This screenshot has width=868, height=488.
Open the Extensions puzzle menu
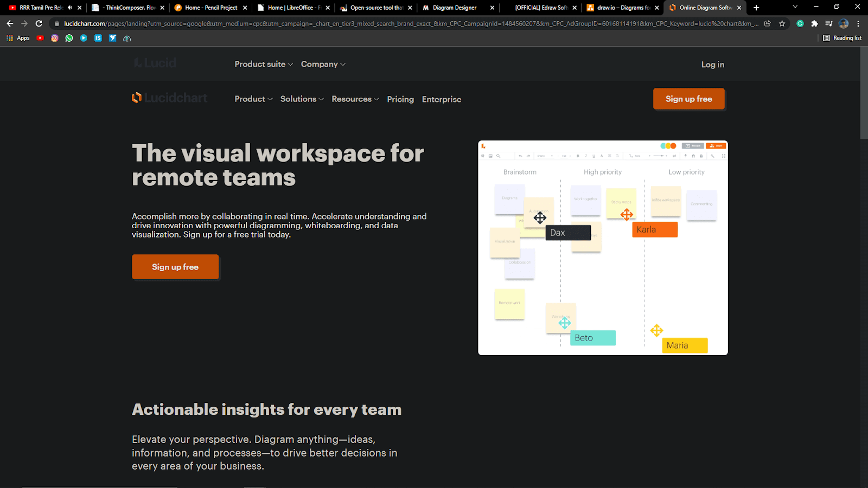pyautogui.click(x=814, y=23)
